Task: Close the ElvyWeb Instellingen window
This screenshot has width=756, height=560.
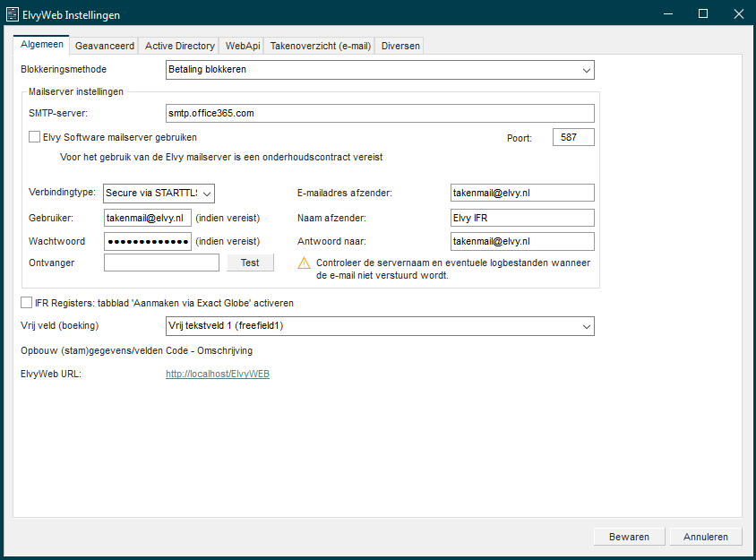Action: (x=739, y=14)
